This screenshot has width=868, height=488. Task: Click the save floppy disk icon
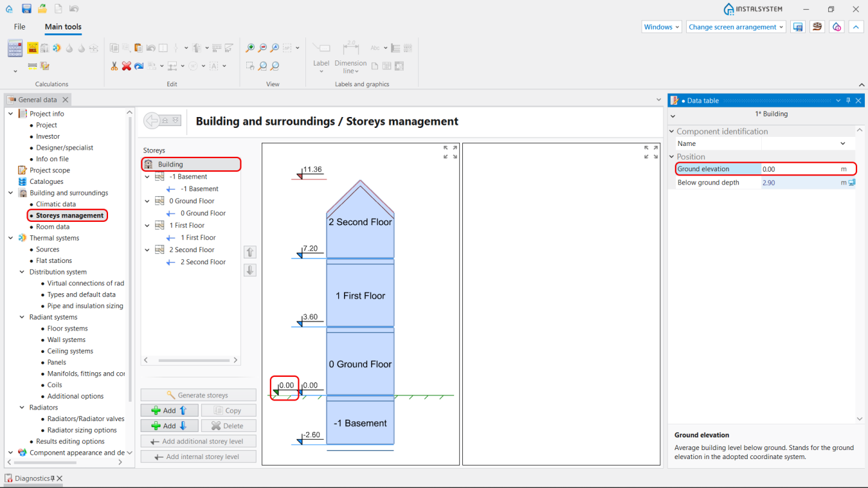click(26, 9)
